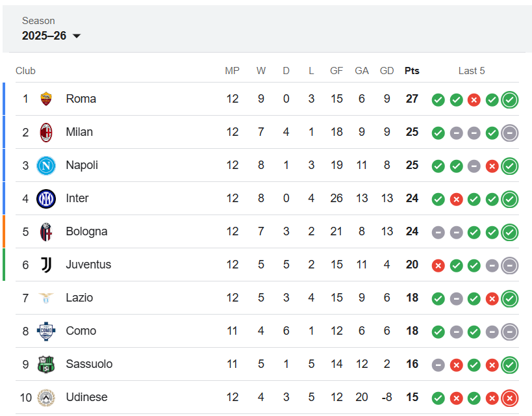532x416 pixels.
Task: Click Roma's red loss indicator
Action: pos(474,99)
